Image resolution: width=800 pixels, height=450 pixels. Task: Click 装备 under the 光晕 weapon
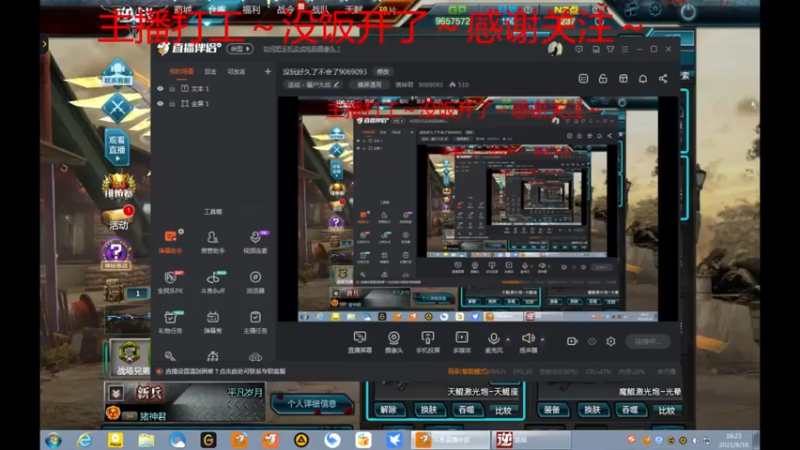pyautogui.click(x=553, y=410)
